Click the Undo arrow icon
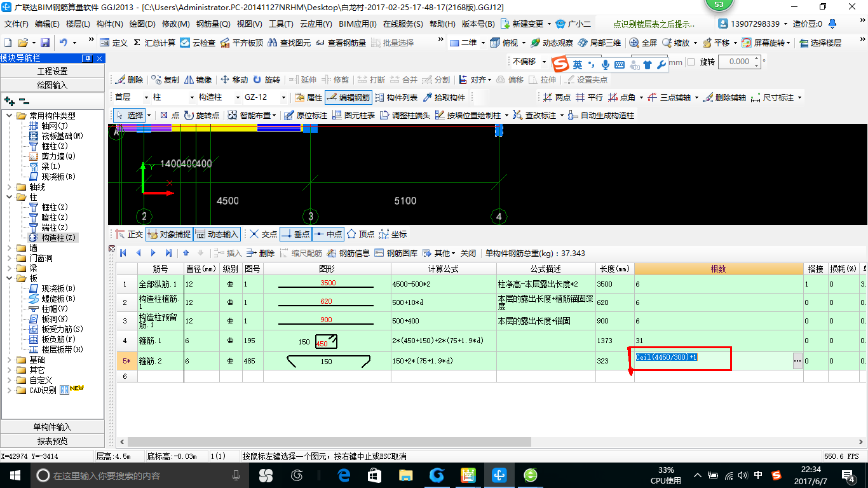 (64, 43)
